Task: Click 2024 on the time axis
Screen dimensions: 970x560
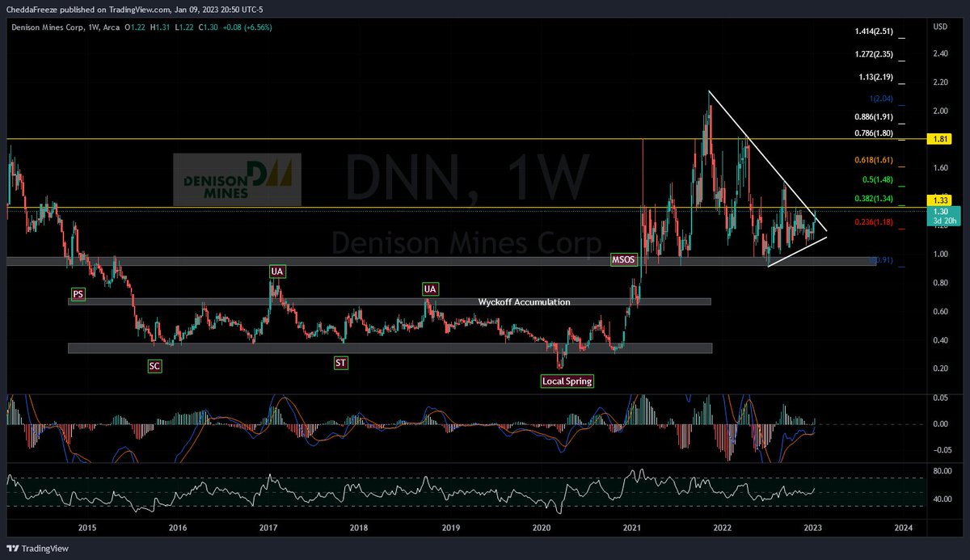Action: [x=904, y=528]
